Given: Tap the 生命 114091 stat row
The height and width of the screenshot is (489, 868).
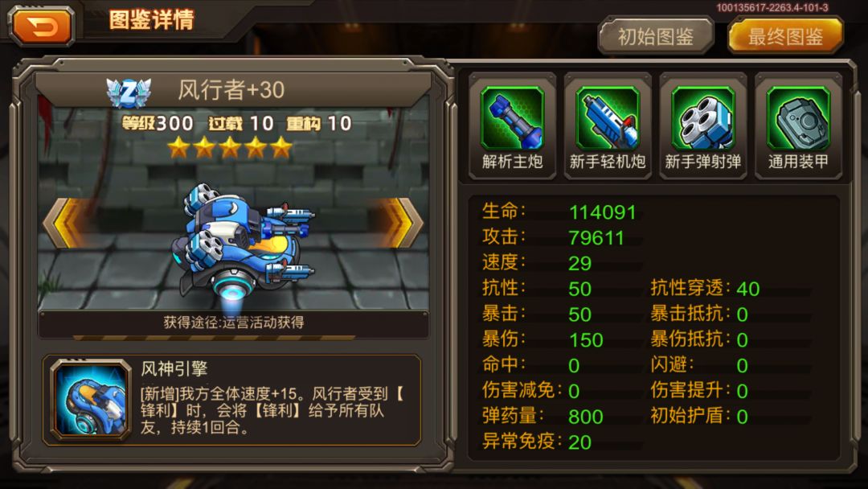Looking at the screenshot, I should 559,212.
